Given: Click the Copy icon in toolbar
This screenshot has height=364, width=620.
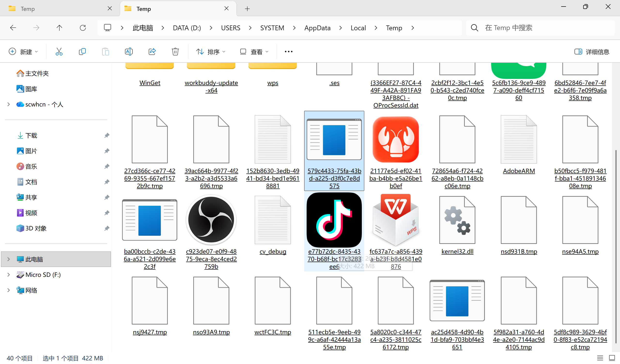Looking at the screenshot, I should (82, 52).
